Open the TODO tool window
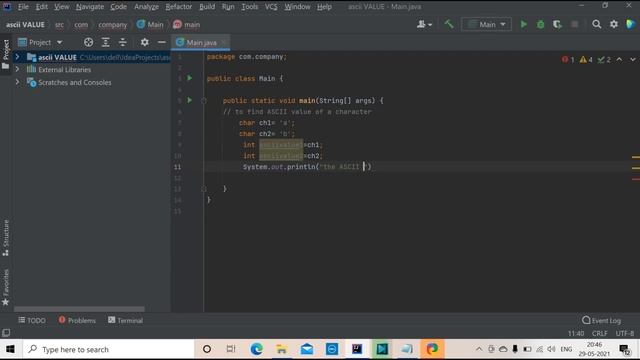The width and height of the screenshot is (640, 360). [x=32, y=320]
